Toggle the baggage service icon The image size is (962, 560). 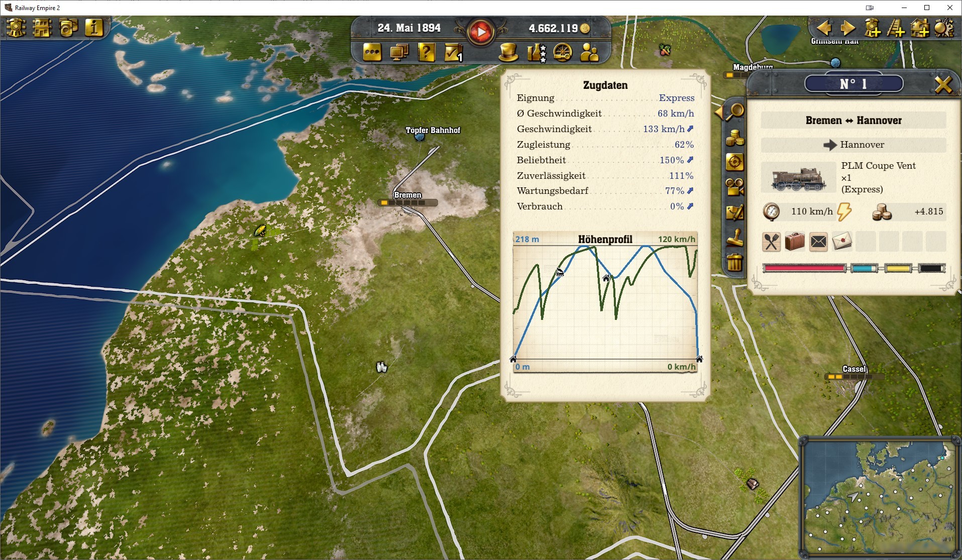pos(795,242)
